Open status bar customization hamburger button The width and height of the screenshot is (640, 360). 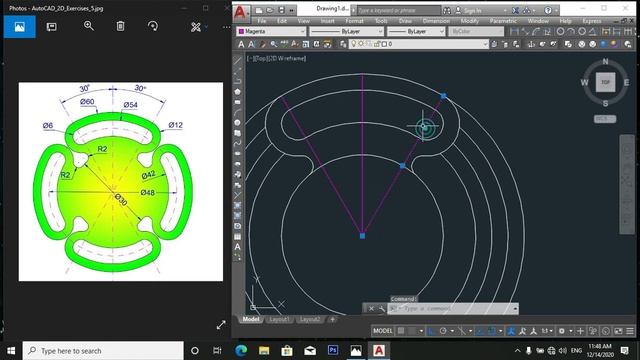point(630,331)
